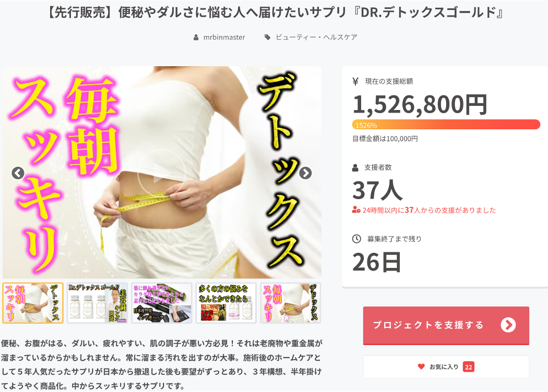Image resolution: width=548 pixels, height=392 pixels.
Task: Click supporter icon beside 支援者数
Action: click(x=355, y=167)
